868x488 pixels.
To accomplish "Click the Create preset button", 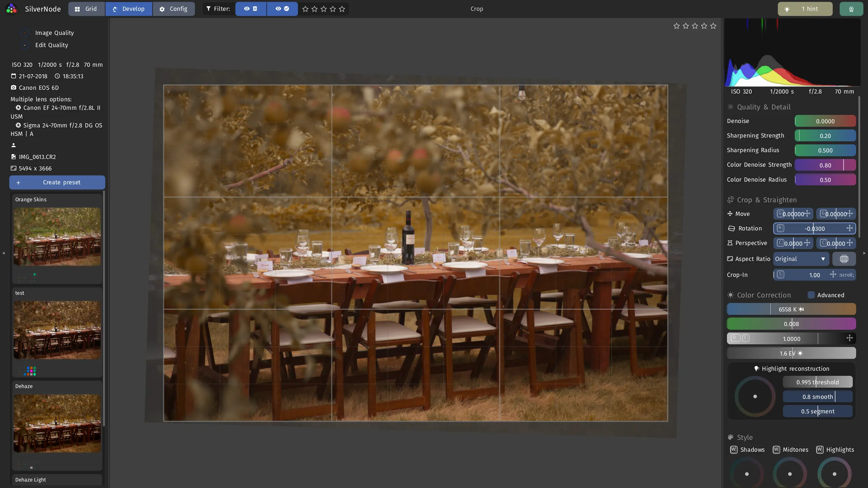I will (57, 182).
